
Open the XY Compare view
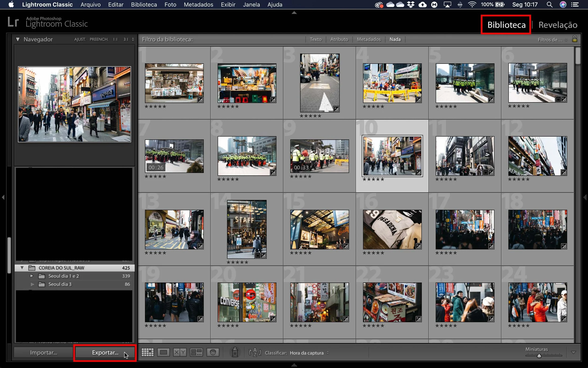(180, 352)
